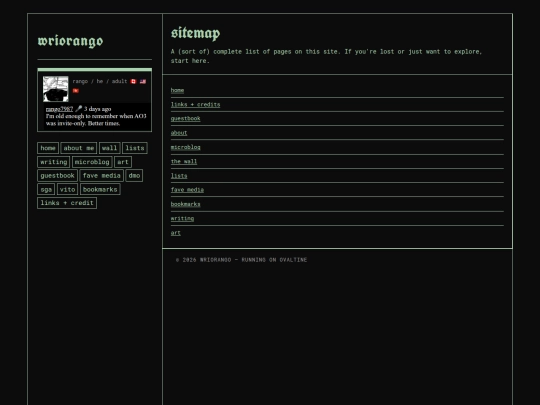Open 'lists' in the sidebar nav
The height and width of the screenshot is (405, 540).
tap(135, 148)
